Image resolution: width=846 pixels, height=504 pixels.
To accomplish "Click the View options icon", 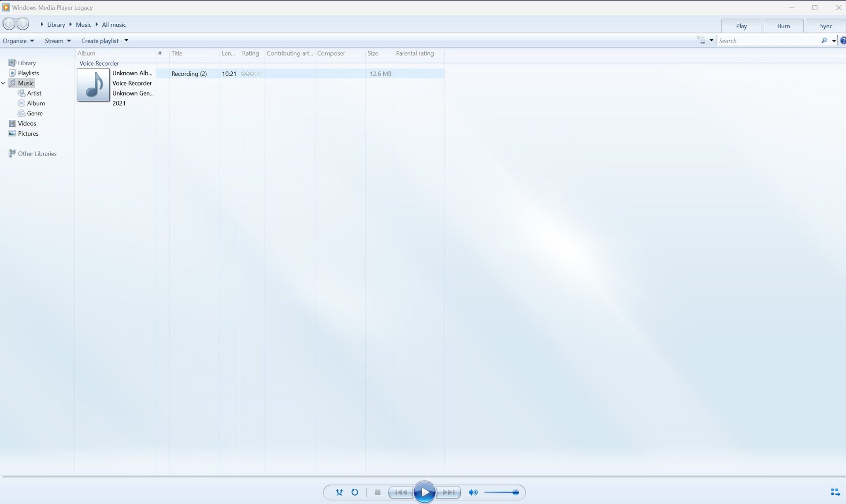I will 701,41.
